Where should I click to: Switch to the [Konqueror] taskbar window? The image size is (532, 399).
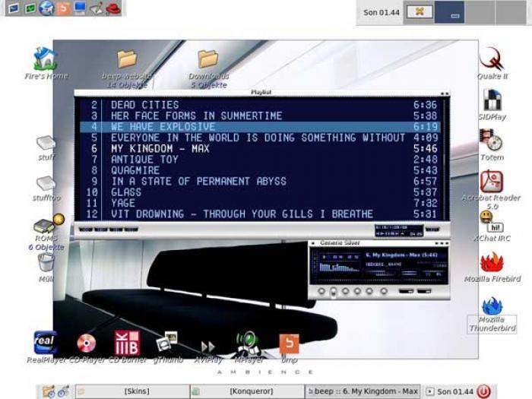tap(251, 391)
